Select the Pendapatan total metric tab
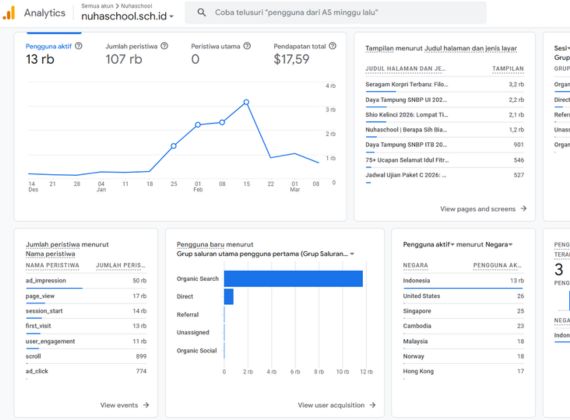The width and height of the screenshot is (570, 420). (x=305, y=53)
